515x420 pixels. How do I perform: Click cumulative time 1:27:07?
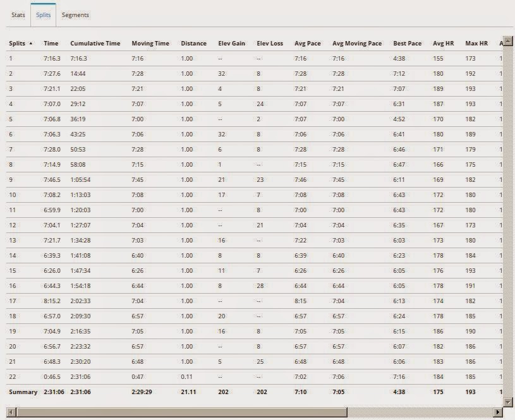point(80,225)
